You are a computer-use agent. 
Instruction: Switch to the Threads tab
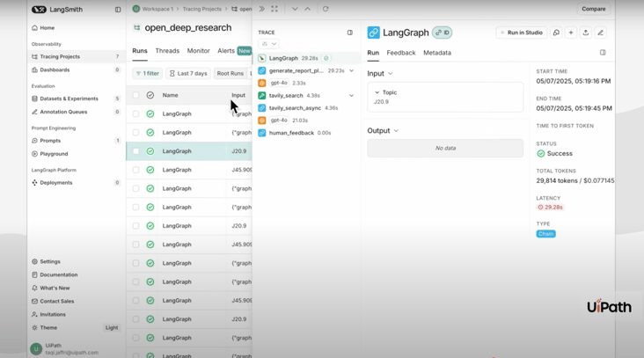167,50
